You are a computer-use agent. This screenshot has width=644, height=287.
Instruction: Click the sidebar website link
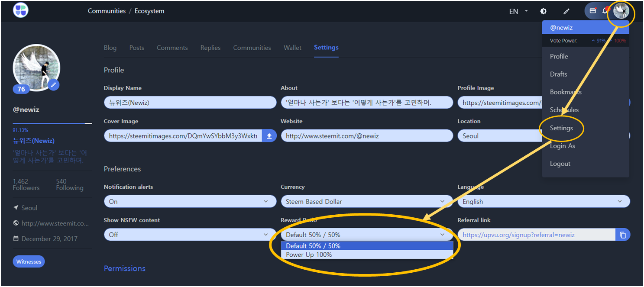[55, 223]
